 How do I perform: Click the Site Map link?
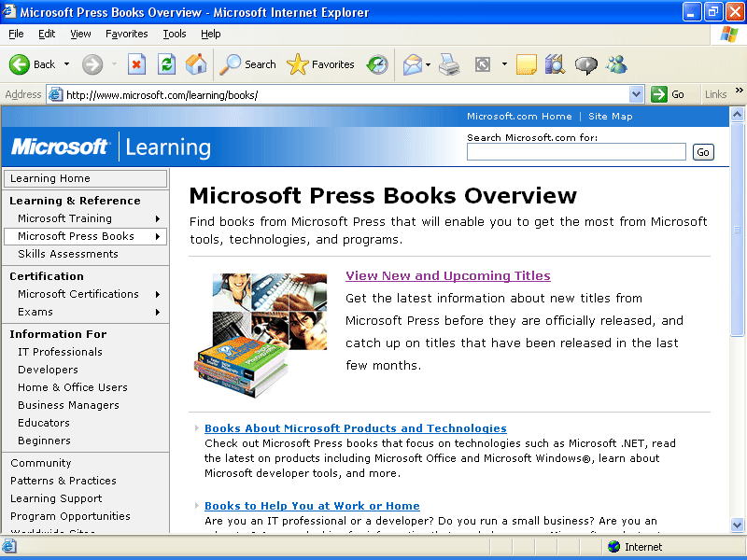(611, 116)
